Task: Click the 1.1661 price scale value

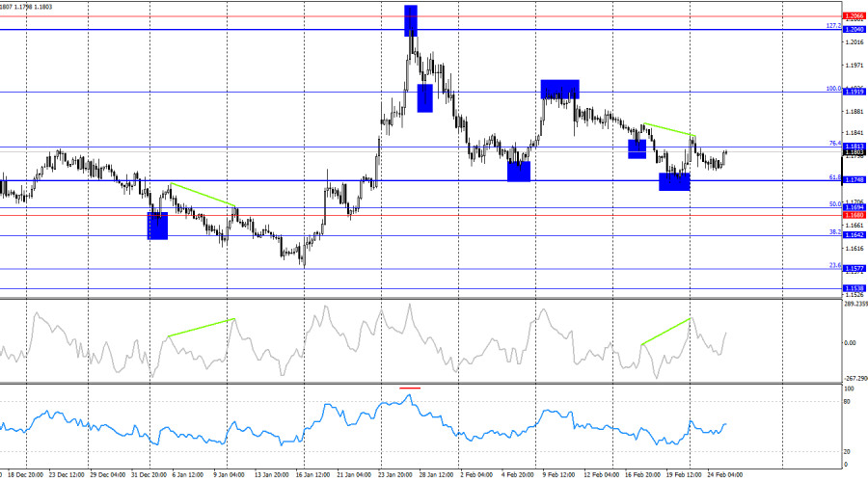Action: [x=854, y=226]
